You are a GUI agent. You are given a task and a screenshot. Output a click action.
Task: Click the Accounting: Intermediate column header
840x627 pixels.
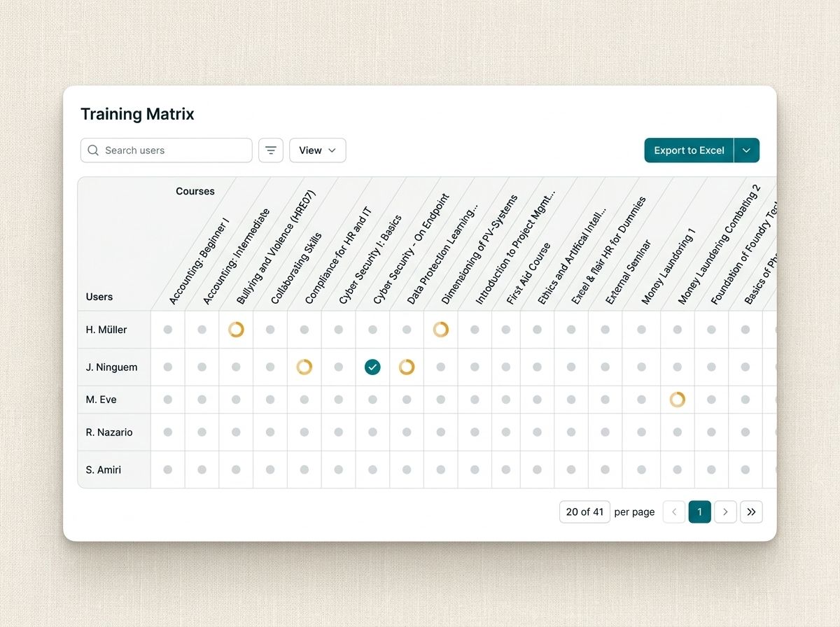click(x=236, y=256)
